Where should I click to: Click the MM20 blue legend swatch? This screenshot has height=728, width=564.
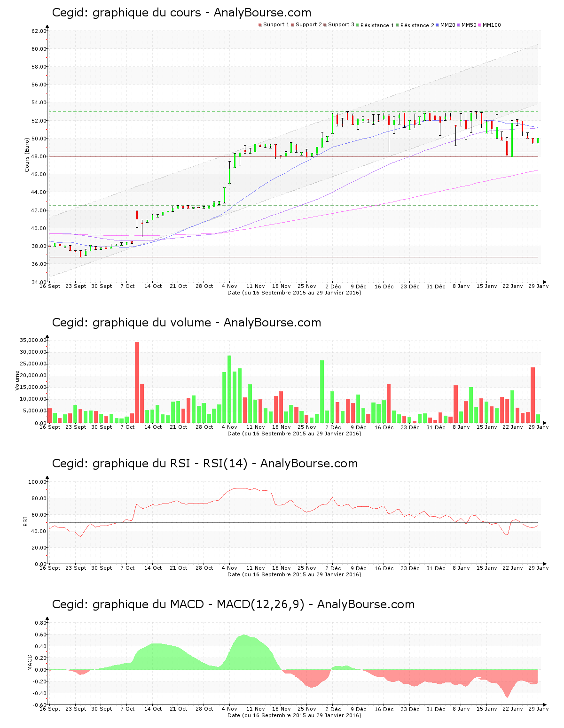click(x=438, y=25)
